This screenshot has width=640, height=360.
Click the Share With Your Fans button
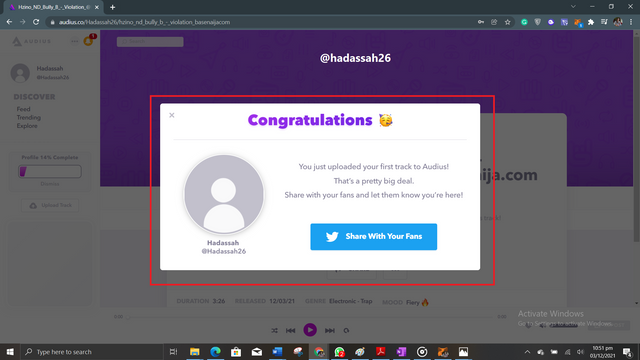[373, 237]
